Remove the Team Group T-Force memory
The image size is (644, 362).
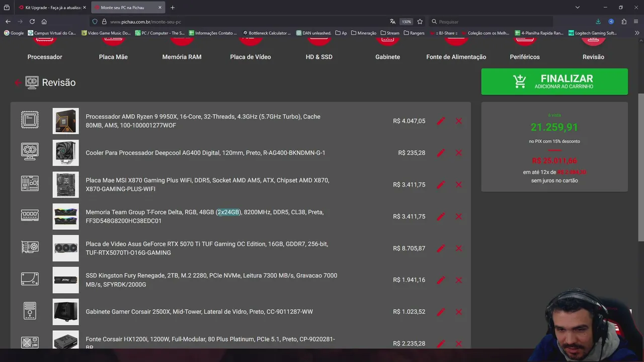click(x=459, y=217)
